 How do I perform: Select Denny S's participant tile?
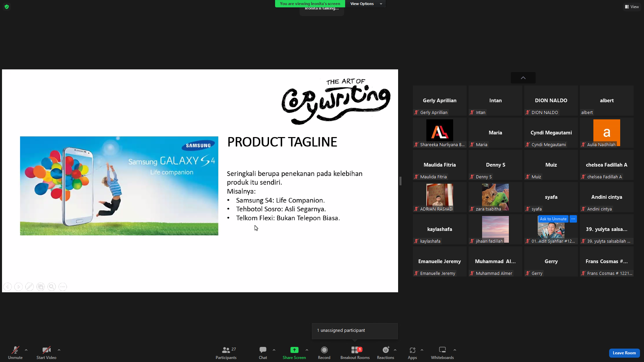495,165
